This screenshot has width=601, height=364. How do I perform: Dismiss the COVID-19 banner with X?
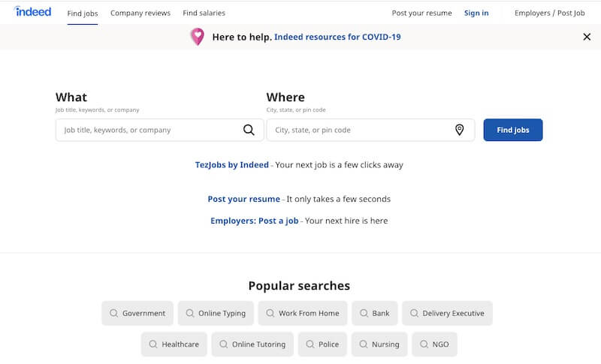[587, 37]
